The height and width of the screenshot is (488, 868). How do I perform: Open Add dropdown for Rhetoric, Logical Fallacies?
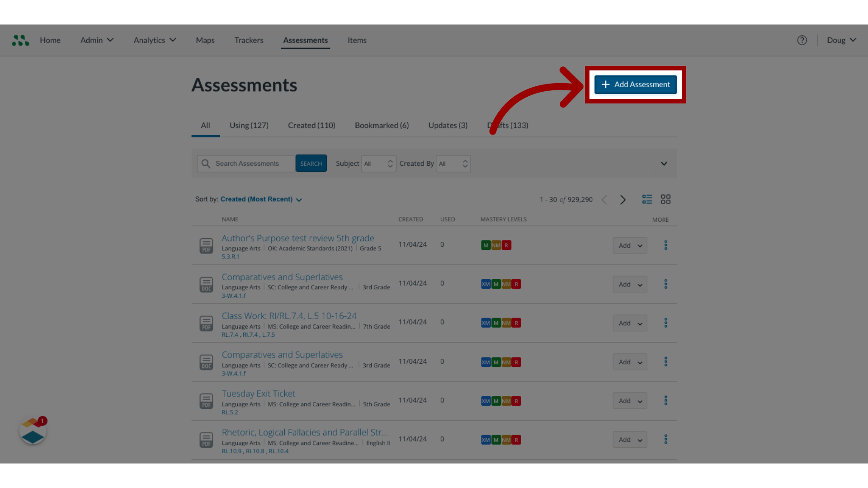coord(630,440)
